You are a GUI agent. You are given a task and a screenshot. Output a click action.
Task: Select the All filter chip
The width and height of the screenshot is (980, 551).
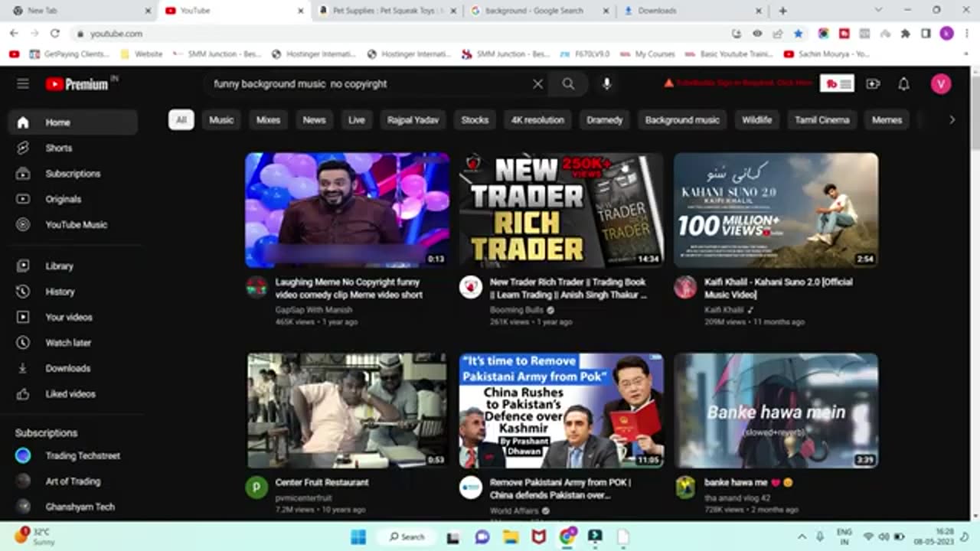181,120
